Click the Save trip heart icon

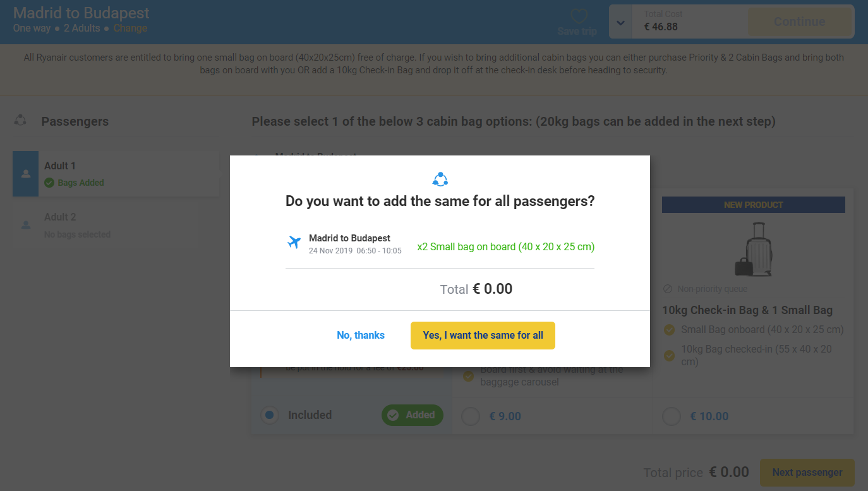click(x=579, y=16)
